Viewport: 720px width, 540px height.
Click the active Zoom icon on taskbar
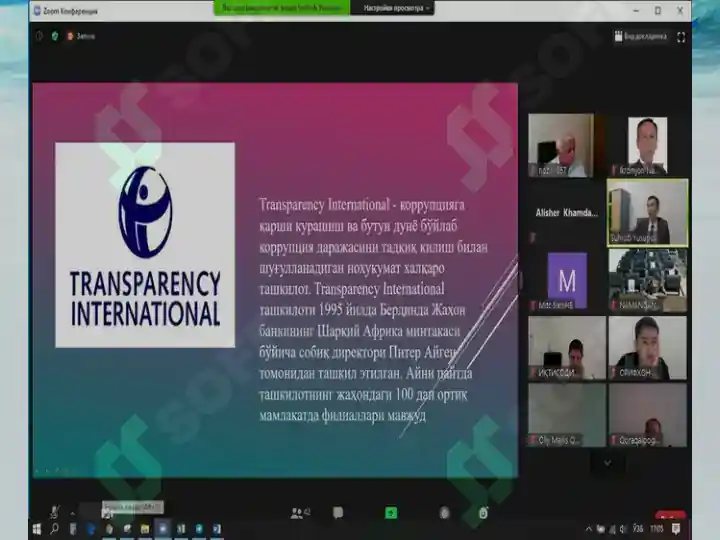[x=163, y=529]
